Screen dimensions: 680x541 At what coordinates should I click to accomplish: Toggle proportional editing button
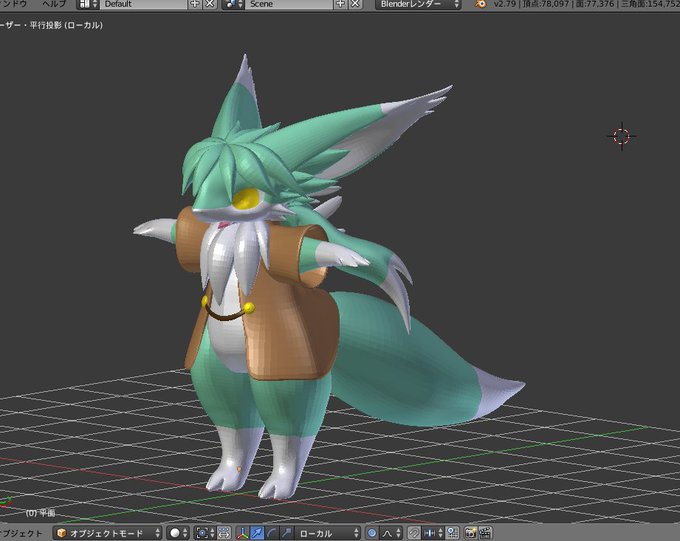pyautogui.click(x=372, y=533)
